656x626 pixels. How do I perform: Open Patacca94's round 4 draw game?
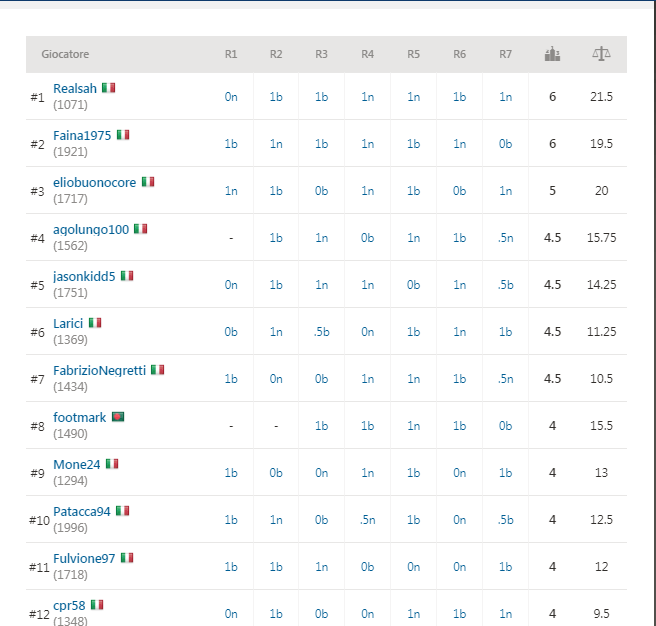coord(367,520)
